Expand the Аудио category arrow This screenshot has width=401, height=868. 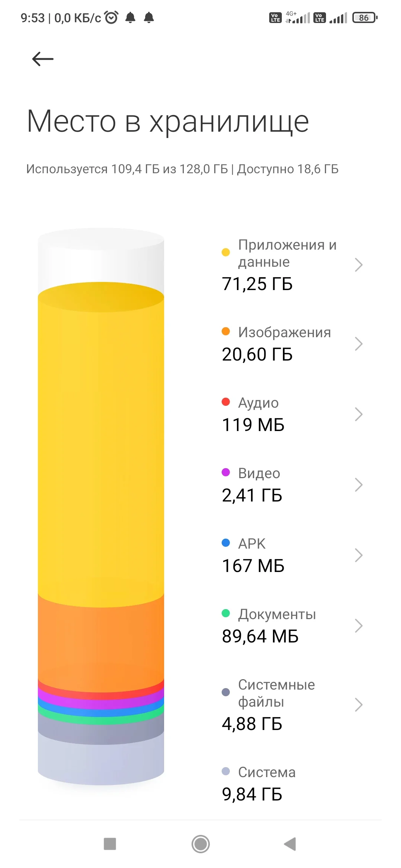tap(358, 414)
